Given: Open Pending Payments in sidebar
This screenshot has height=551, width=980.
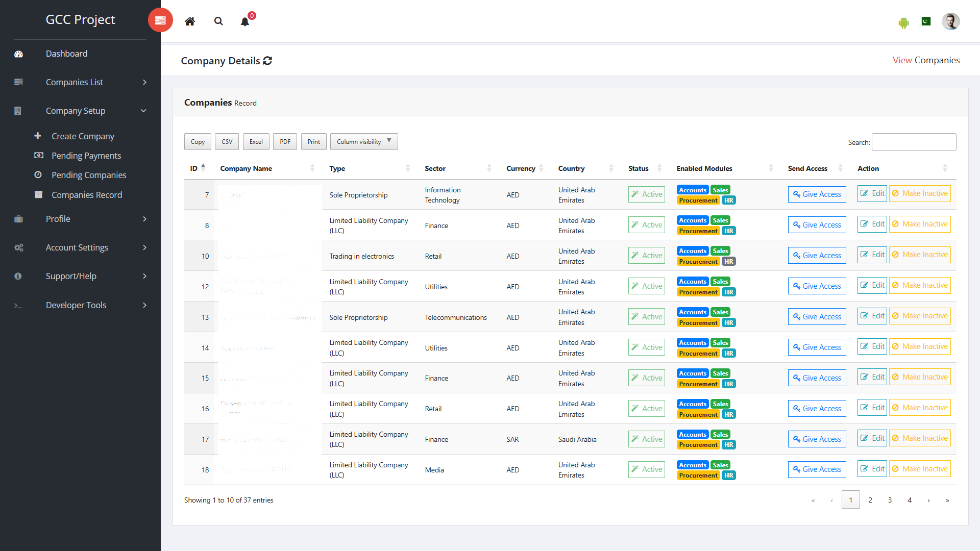Looking at the screenshot, I should pyautogui.click(x=86, y=156).
